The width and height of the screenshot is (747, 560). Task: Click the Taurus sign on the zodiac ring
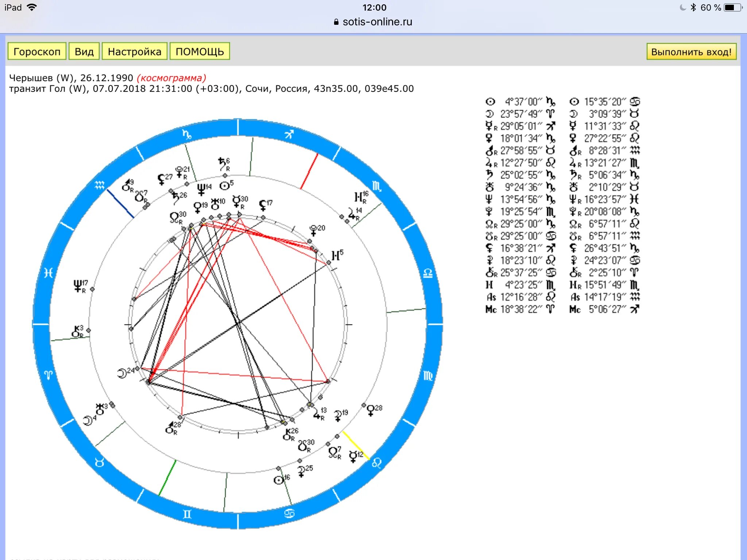99,463
